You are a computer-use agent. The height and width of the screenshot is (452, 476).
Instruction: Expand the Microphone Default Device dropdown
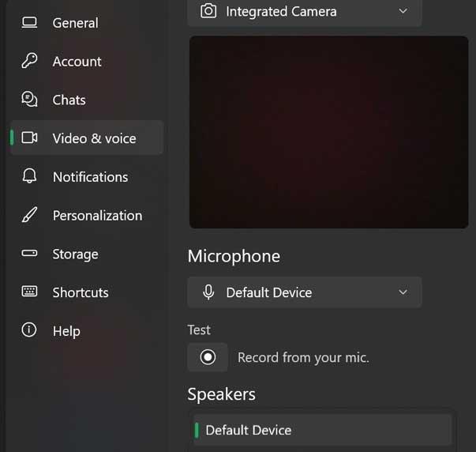pyautogui.click(x=304, y=292)
